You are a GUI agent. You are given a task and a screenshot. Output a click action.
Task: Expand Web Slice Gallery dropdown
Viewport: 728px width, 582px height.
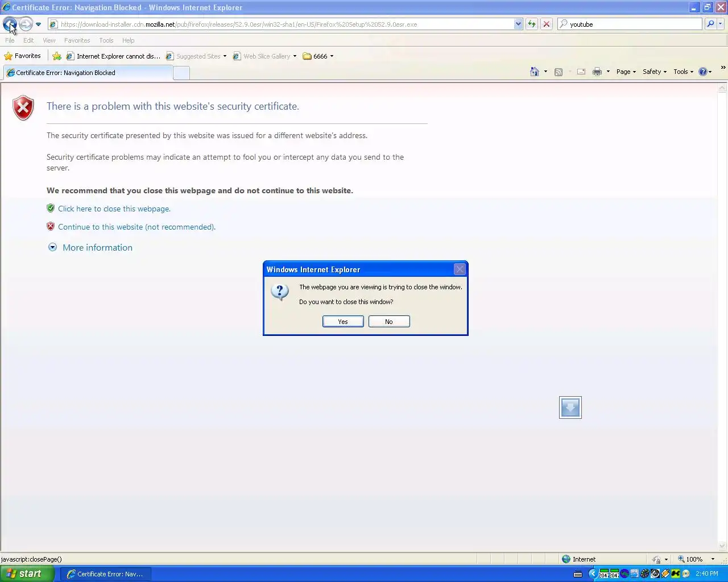[295, 56]
